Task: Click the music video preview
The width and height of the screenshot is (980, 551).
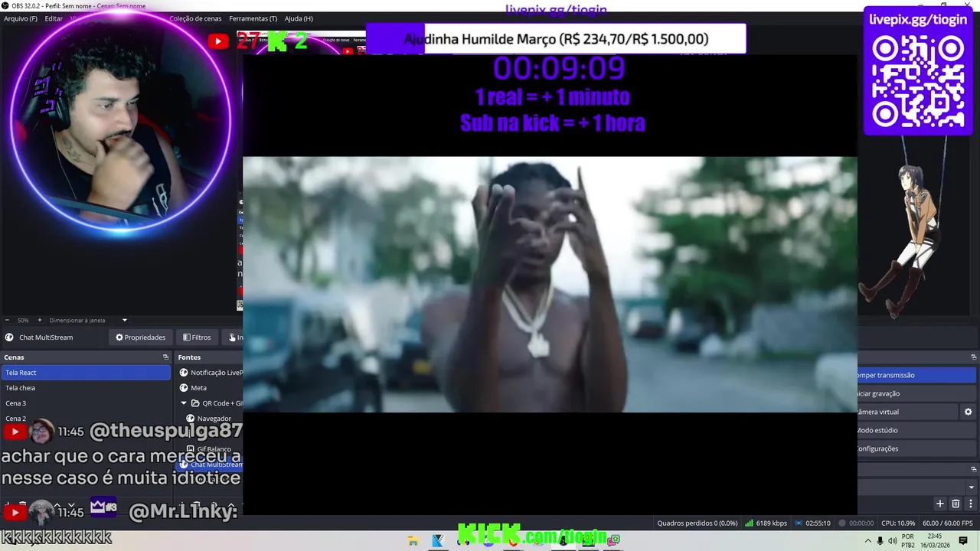Action: 550,284
